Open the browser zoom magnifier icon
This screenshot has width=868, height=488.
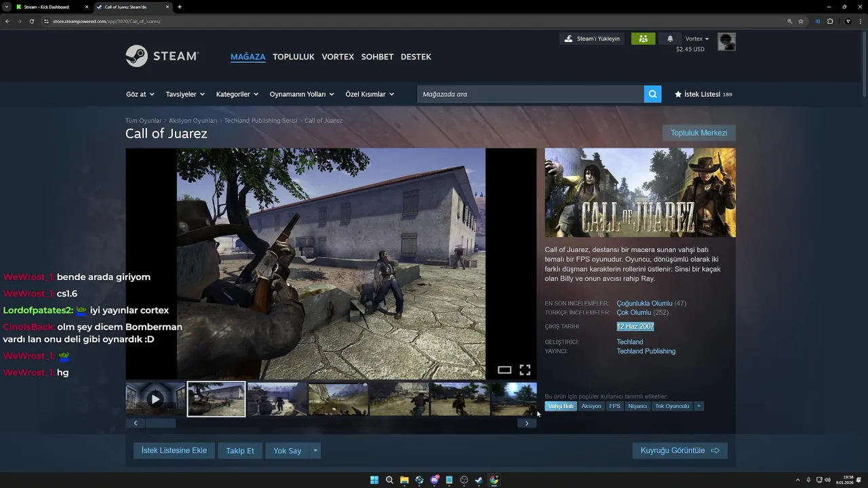pos(790,21)
